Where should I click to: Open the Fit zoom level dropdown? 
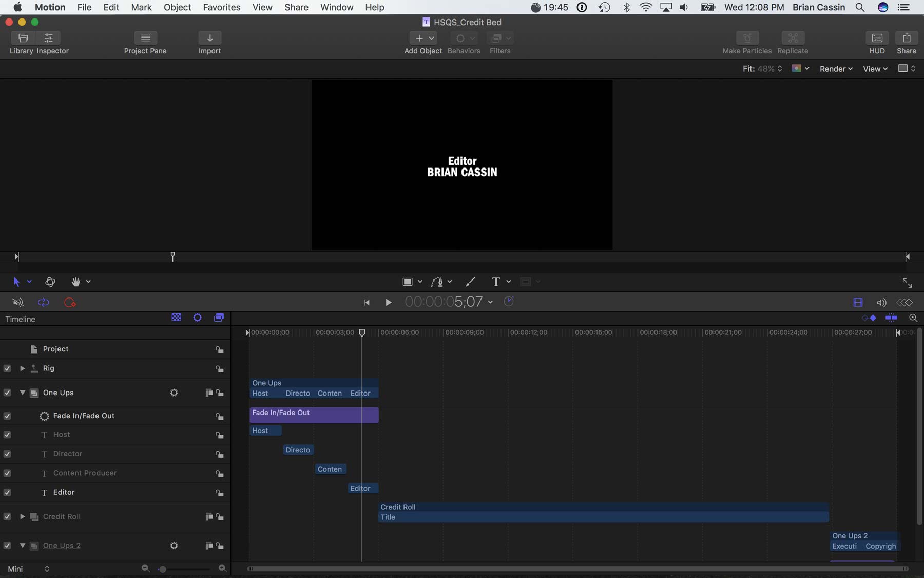[762, 69]
